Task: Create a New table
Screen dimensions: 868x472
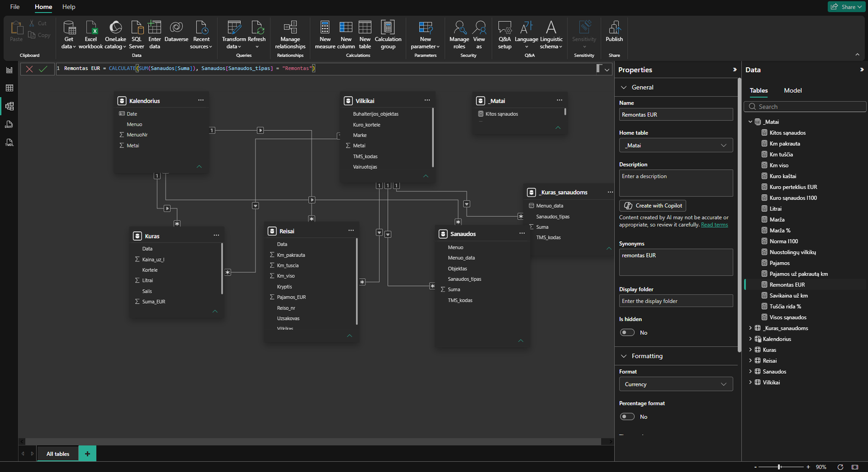Action: pyautogui.click(x=365, y=35)
